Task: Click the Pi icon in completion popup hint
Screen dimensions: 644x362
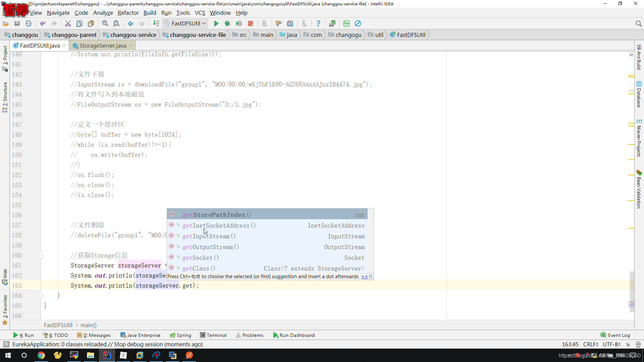Action: coord(370,277)
